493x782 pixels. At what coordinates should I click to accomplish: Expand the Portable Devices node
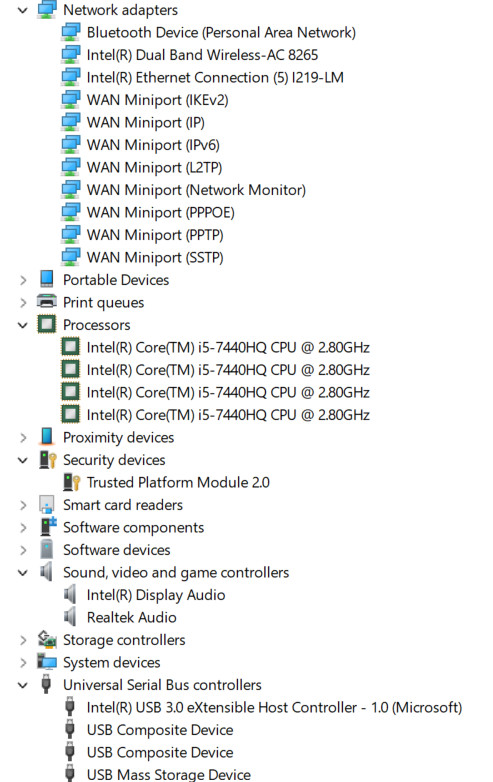[x=23, y=280]
